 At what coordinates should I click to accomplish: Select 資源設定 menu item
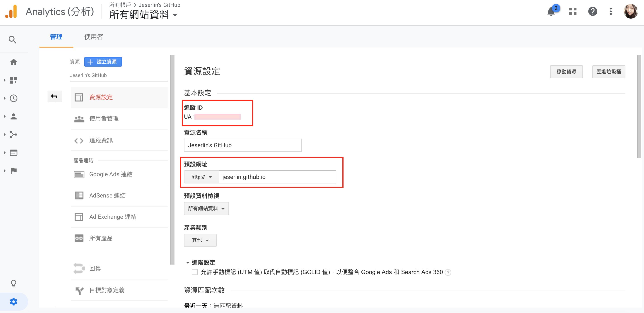119,97
